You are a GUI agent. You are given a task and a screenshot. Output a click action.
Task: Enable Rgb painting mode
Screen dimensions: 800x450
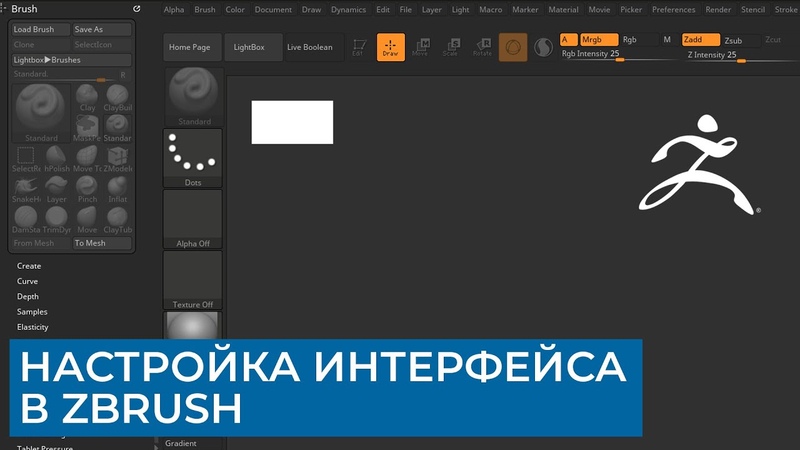(x=639, y=39)
